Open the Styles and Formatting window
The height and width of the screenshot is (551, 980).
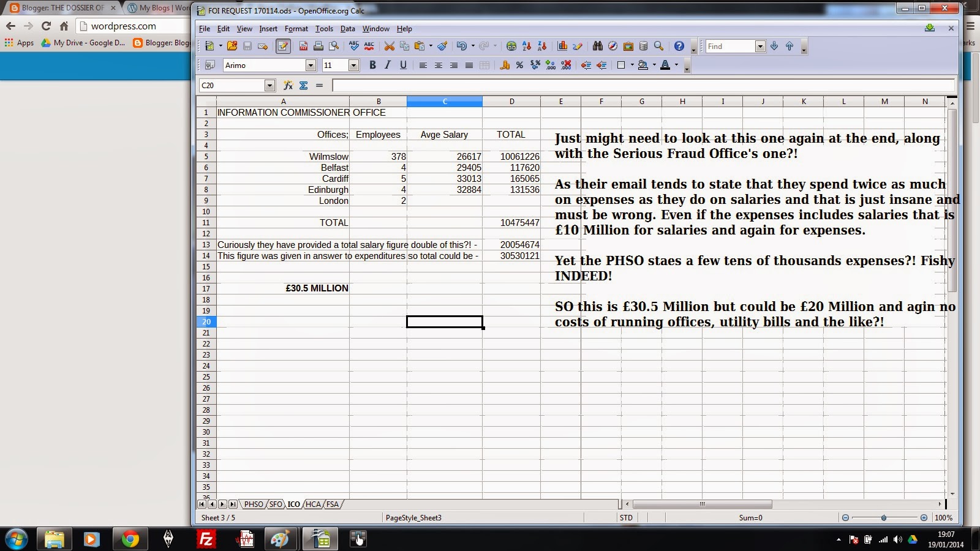(x=210, y=66)
